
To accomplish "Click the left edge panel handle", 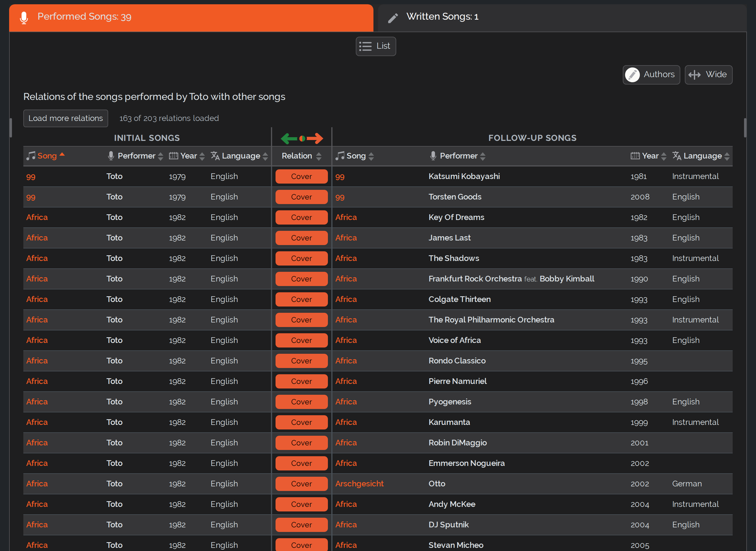I will pyautogui.click(x=11, y=128).
